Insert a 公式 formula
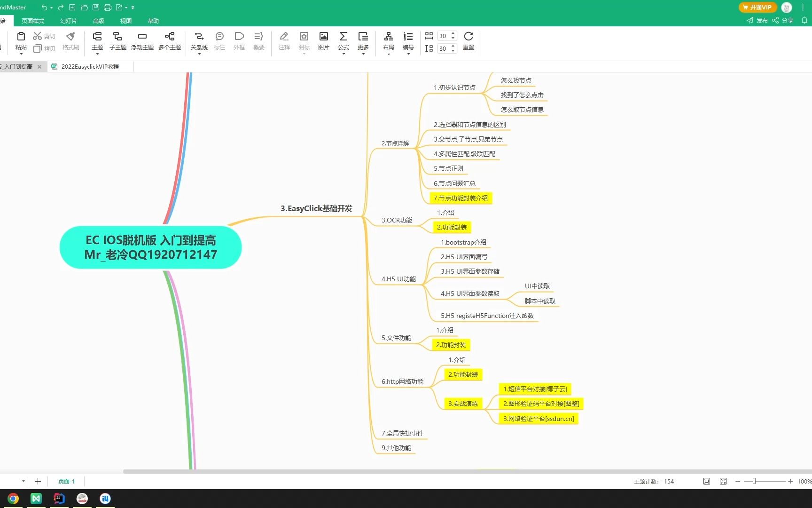Screen dimensions: 812x508 344,41
